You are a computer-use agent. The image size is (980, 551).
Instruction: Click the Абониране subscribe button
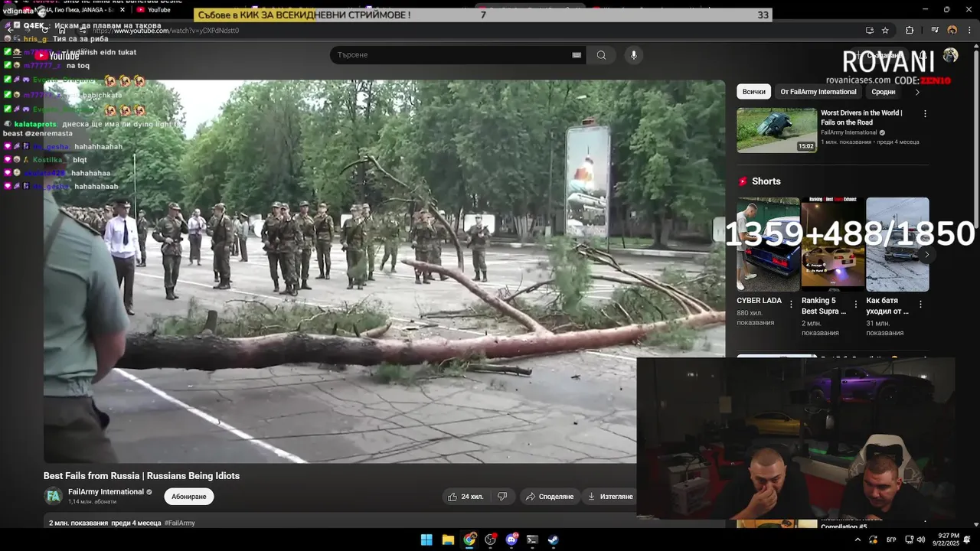click(189, 497)
